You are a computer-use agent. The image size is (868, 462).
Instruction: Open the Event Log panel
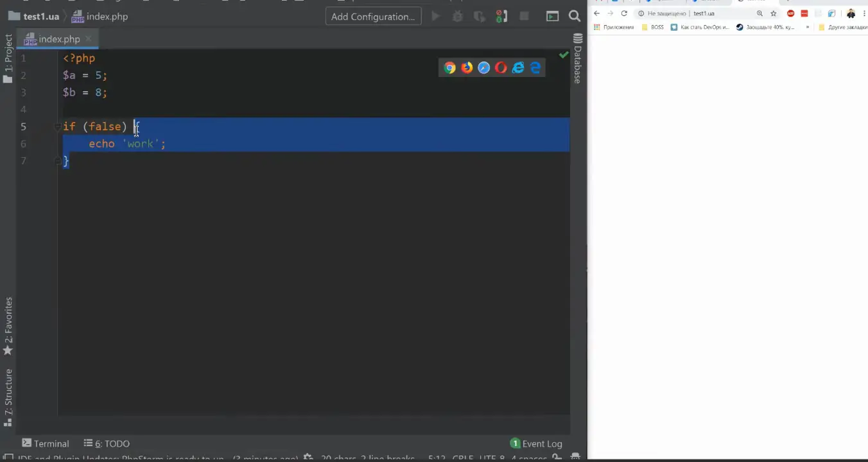[x=537, y=443]
